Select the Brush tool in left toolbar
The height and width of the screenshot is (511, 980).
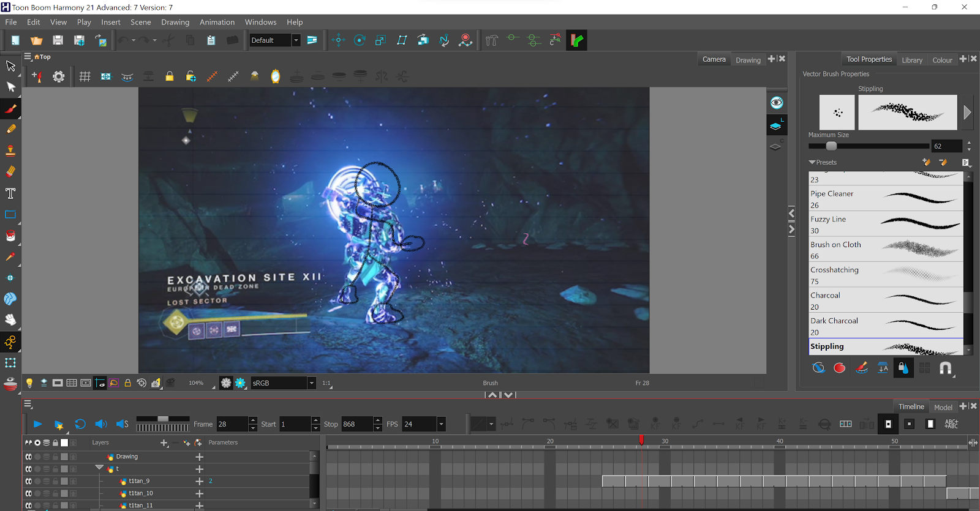[x=10, y=108]
